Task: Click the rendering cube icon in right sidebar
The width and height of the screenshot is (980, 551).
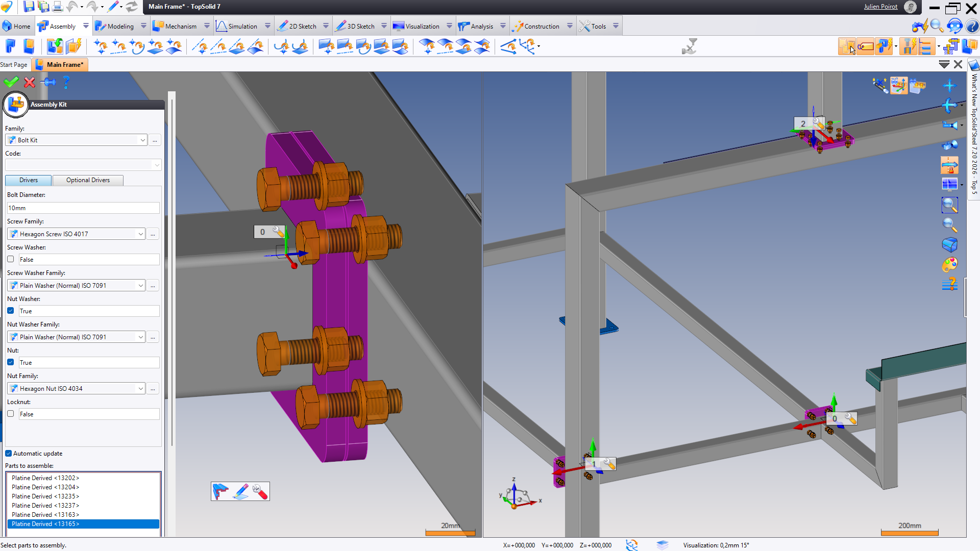Action: tap(949, 245)
